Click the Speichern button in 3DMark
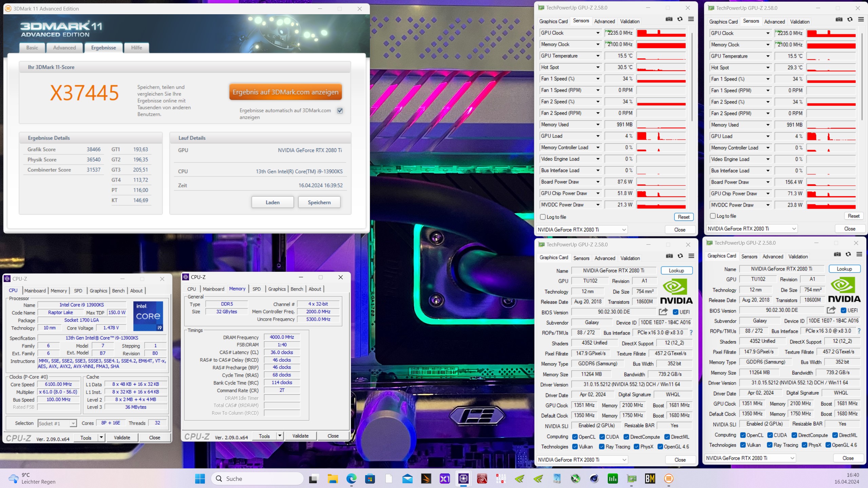The width and height of the screenshot is (868, 488). [319, 202]
